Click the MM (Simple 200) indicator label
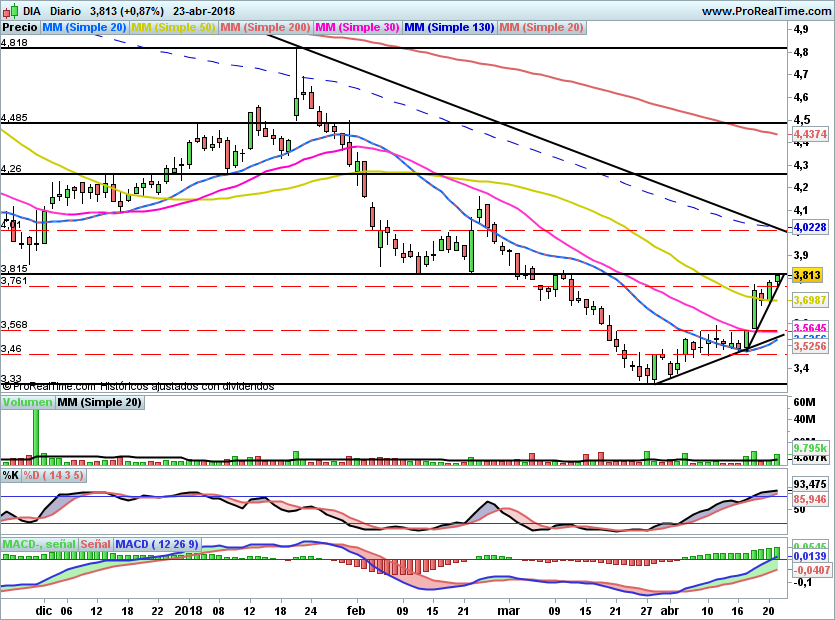The height and width of the screenshot is (620, 835). tap(265, 28)
